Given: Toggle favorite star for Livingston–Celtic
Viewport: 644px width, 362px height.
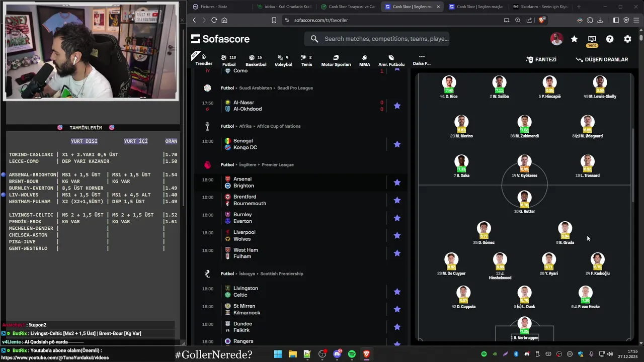Looking at the screenshot, I should [x=397, y=292].
